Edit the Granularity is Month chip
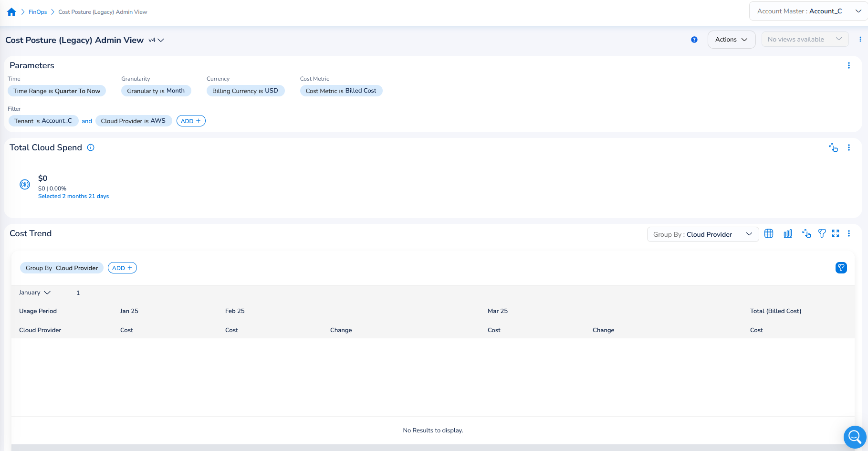 (156, 91)
